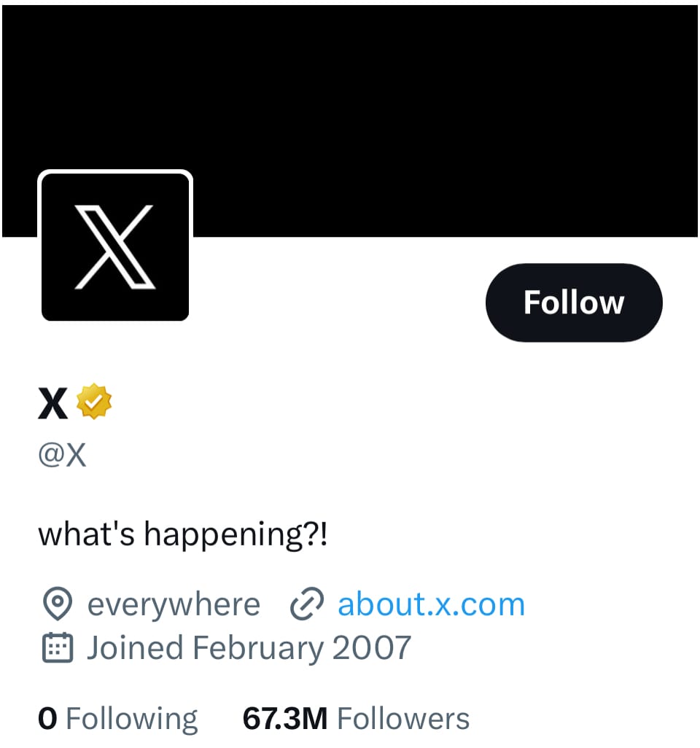
Task: Click the "everywhere" location text
Action: click(x=174, y=604)
